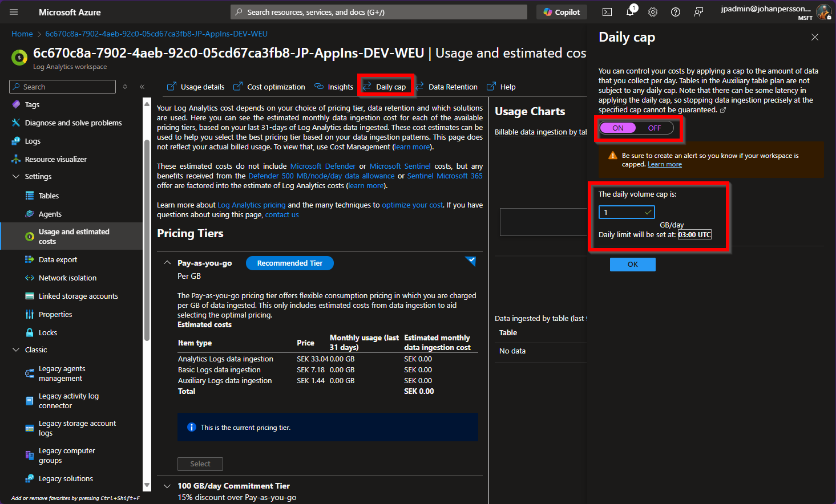Screen dimensions: 836x504
Task: Open Copilot from top bar
Action: [x=562, y=12]
